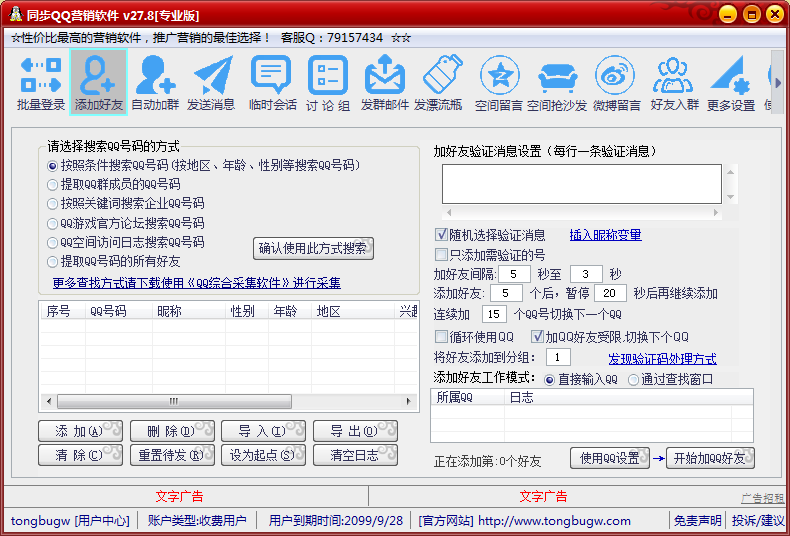Screen dimensions: 790x536
Task: Open the 发送消息 send message tool
Action: point(211,82)
